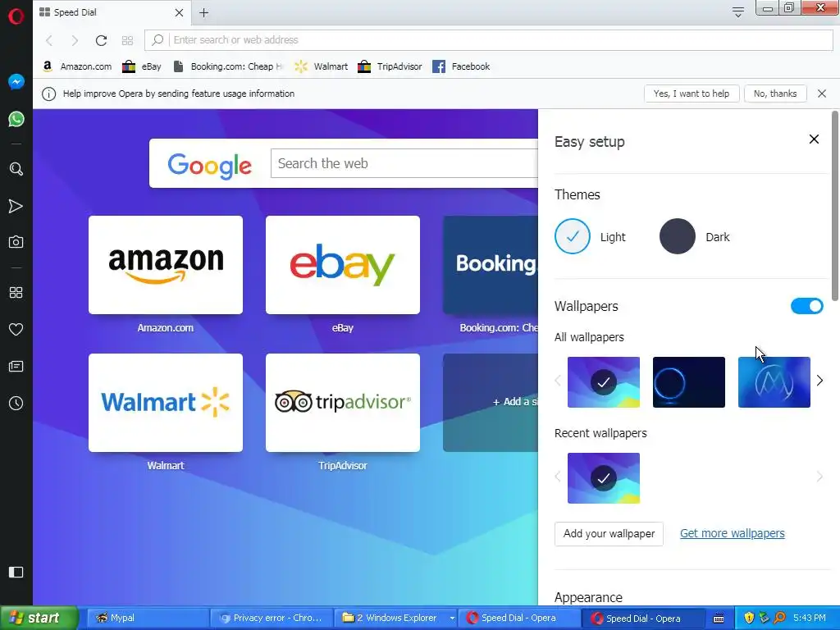Open the Opera main menu logo
The height and width of the screenshot is (630, 840).
click(16, 16)
